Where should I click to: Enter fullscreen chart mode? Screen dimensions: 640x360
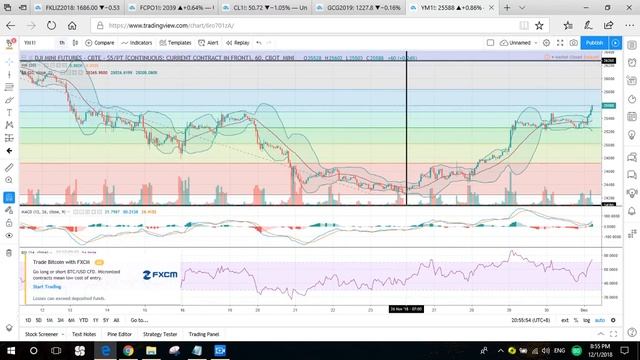pos(560,43)
